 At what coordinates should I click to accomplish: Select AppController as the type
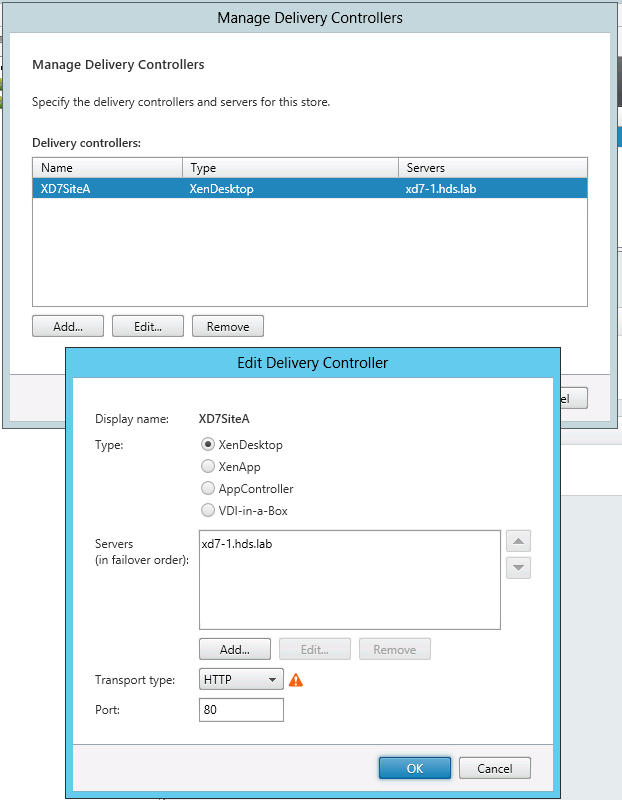tap(208, 488)
